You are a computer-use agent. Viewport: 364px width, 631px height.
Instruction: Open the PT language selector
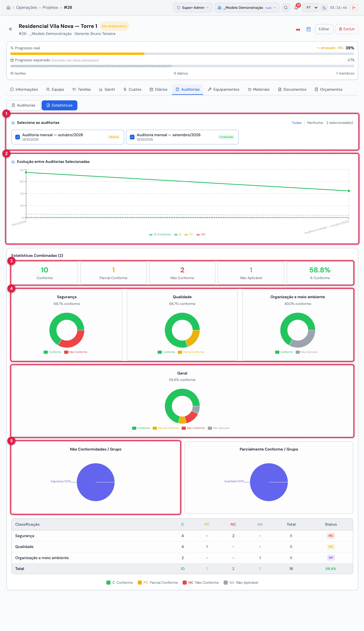pyautogui.click(x=311, y=7)
